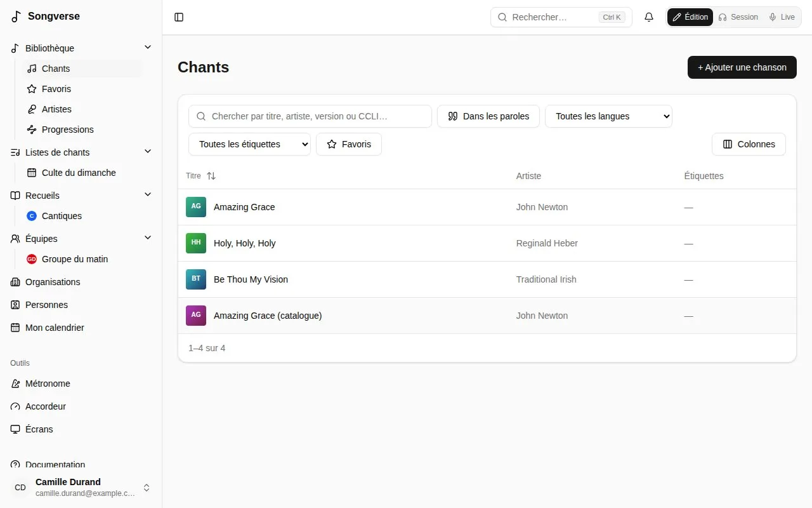Screen dimensions: 812x508
Task: Toggle the sidebar panel icon
Action: pyautogui.click(x=179, y=17)
